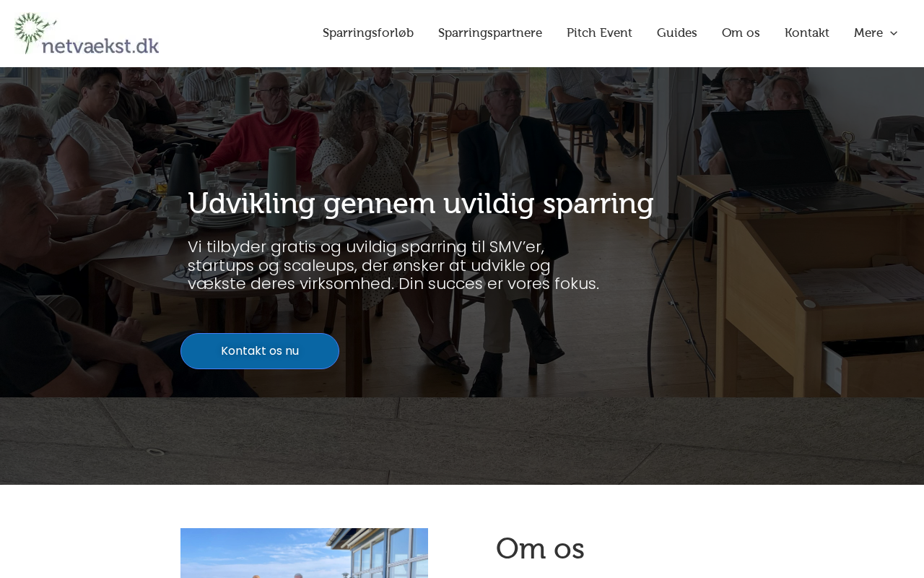
Task: Open the Sparringsforløb page
Action: [x=368, y=33]
